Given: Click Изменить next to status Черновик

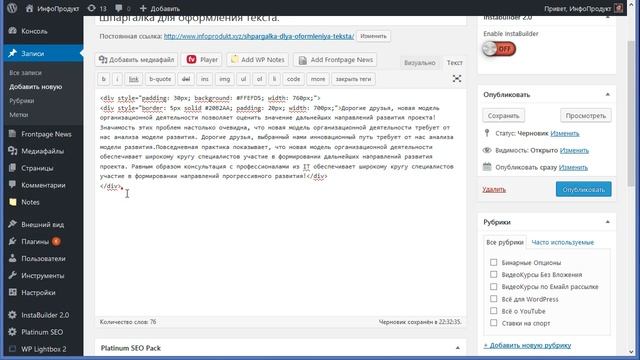Looking at the screenshot, I should click(x=564, y=133).
